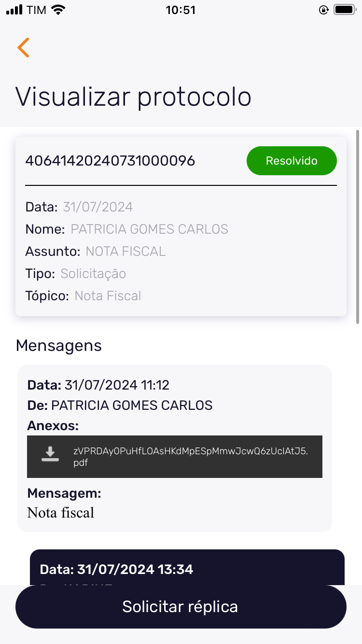Click the download icon for the PDF attachment
The width and height of the screenshot is (362, 644).
coord(50,454)
